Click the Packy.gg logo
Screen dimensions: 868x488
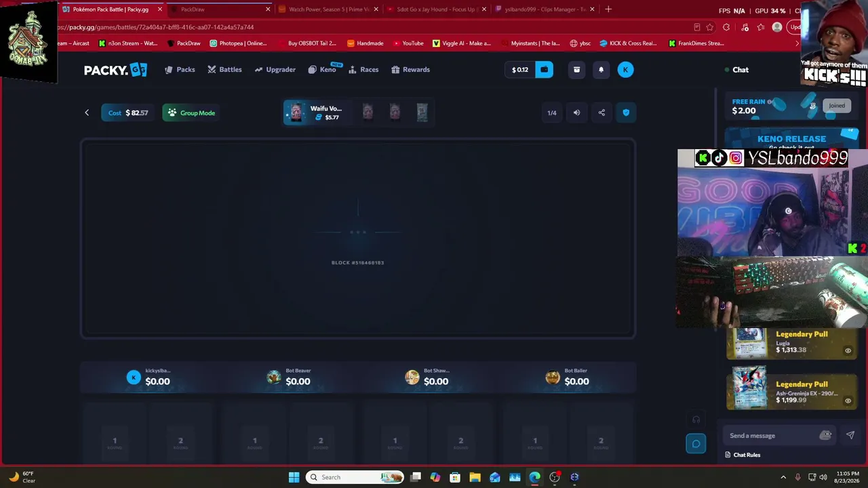click(115, 70)
